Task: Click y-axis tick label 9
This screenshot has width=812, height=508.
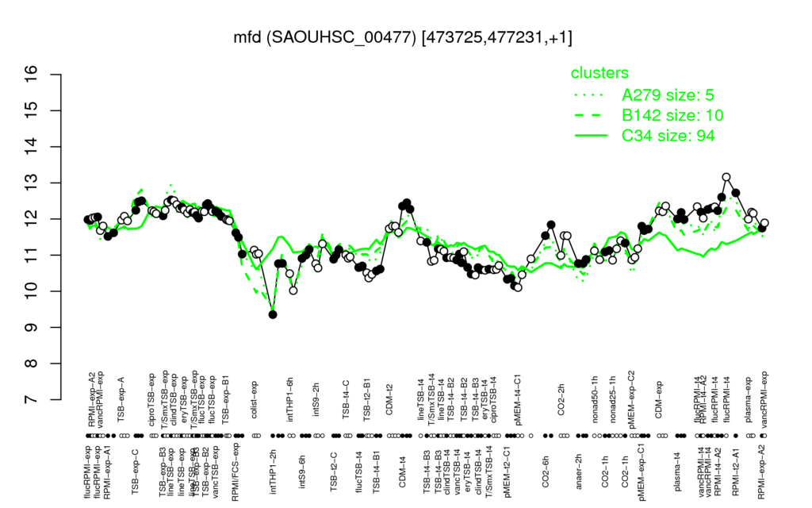Action: 32,327
